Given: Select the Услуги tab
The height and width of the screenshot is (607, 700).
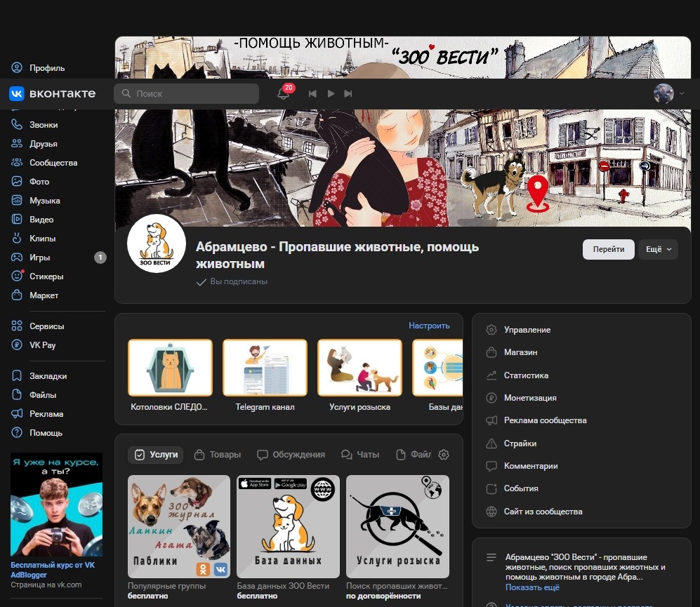Looking at the screenshot, I should point(156,454).
